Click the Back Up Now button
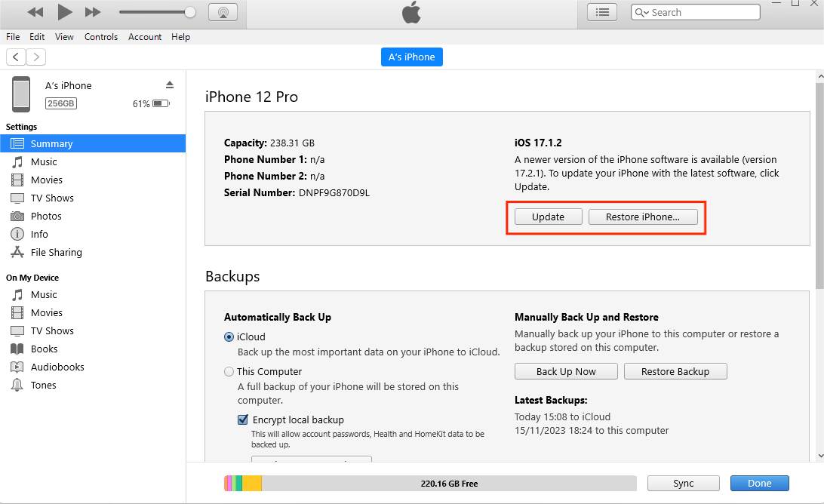 [566, 371]
